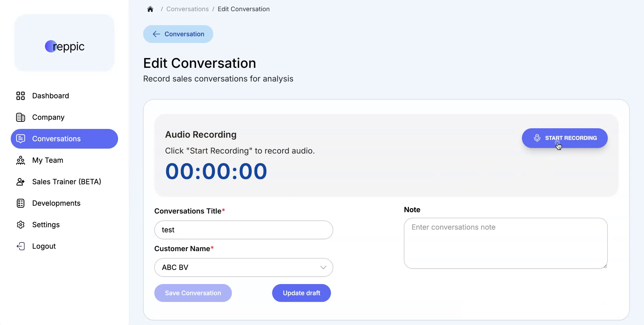The height and width of the screenshot is (325, 644).
Task: Click inside the conversations note textarea
Action: (505, 243)
